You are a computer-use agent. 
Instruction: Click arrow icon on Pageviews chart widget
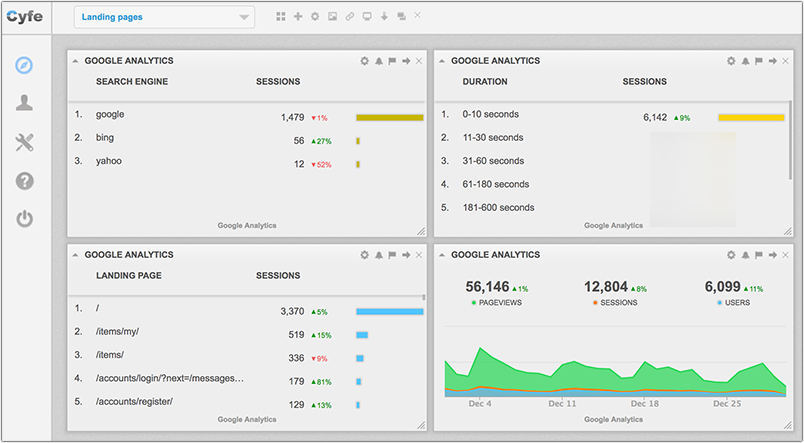point(773,255)
